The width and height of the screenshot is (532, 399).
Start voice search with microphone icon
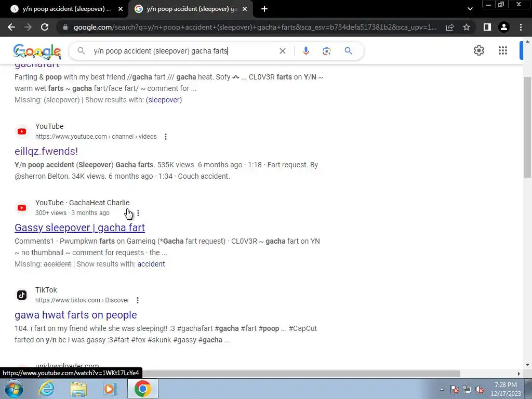coord(305,51)
